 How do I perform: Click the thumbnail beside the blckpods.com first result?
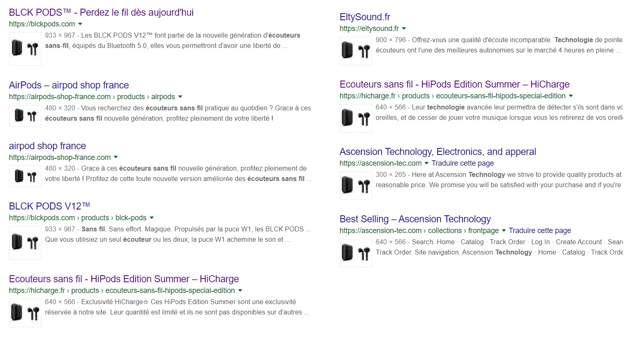pyautogui.click(x=25, y=49)
